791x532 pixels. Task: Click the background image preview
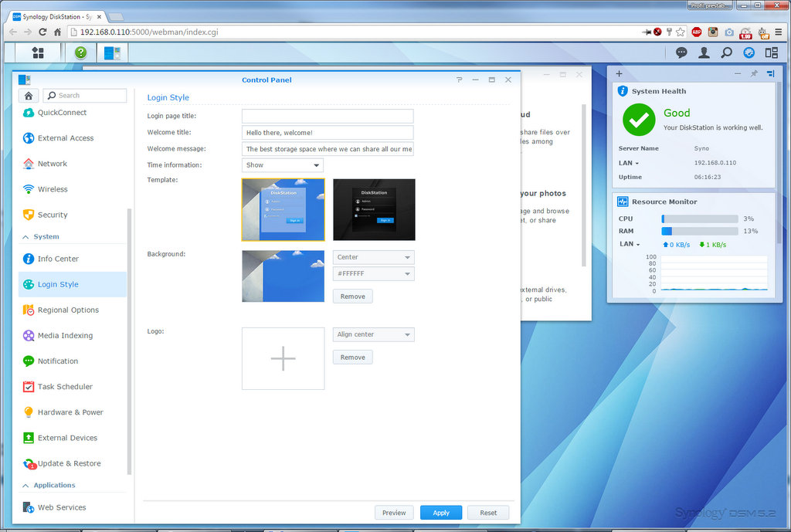pos(283,276)
